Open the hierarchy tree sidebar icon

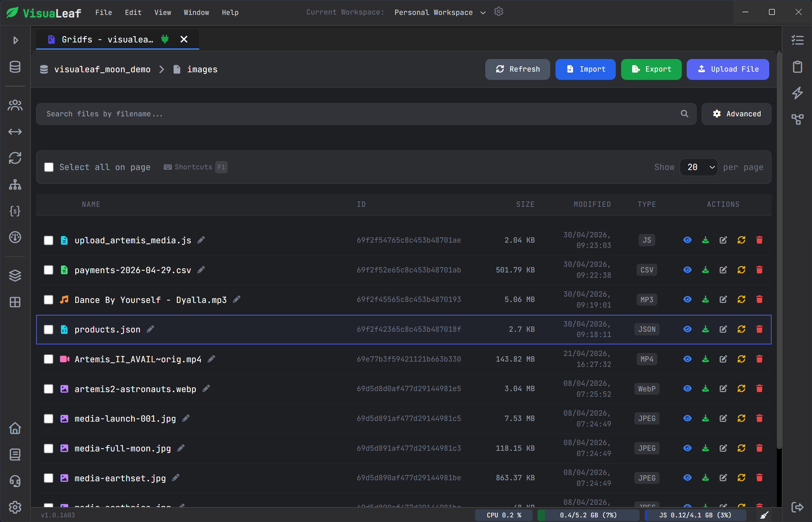[15, 184]
